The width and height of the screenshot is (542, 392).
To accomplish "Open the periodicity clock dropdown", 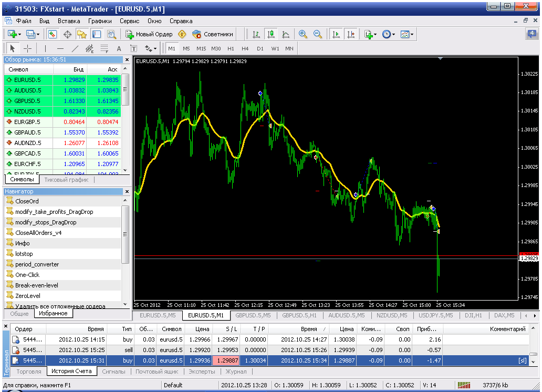I will pos(389,34).
